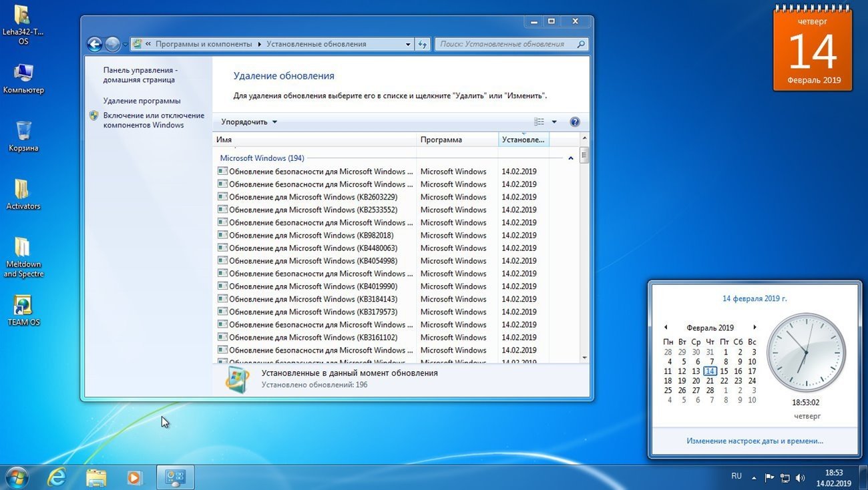Sort by the Установлено column header
This screenshot has height=490, width=868.
pyautogui.click(x=523, y=140)
